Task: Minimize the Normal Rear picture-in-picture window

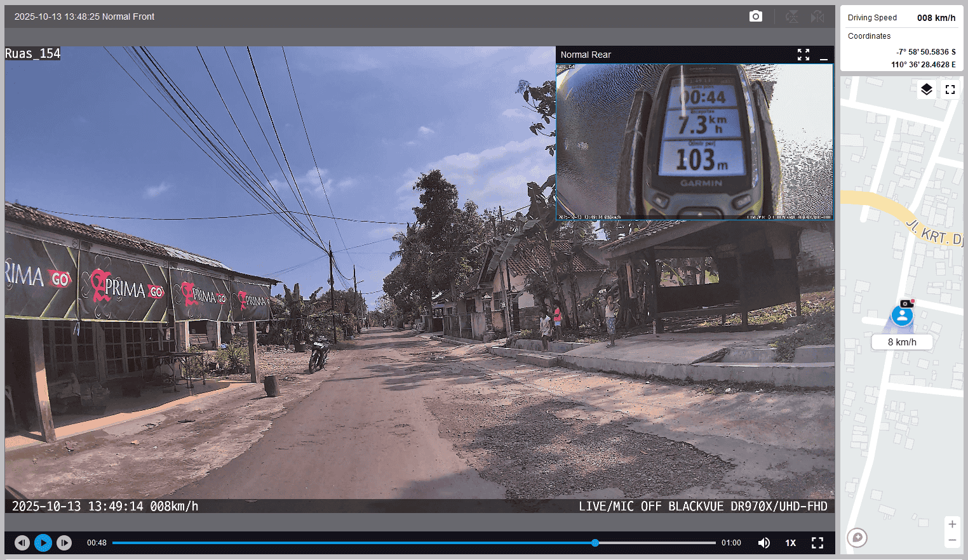Action: click(x=824, y=55)
